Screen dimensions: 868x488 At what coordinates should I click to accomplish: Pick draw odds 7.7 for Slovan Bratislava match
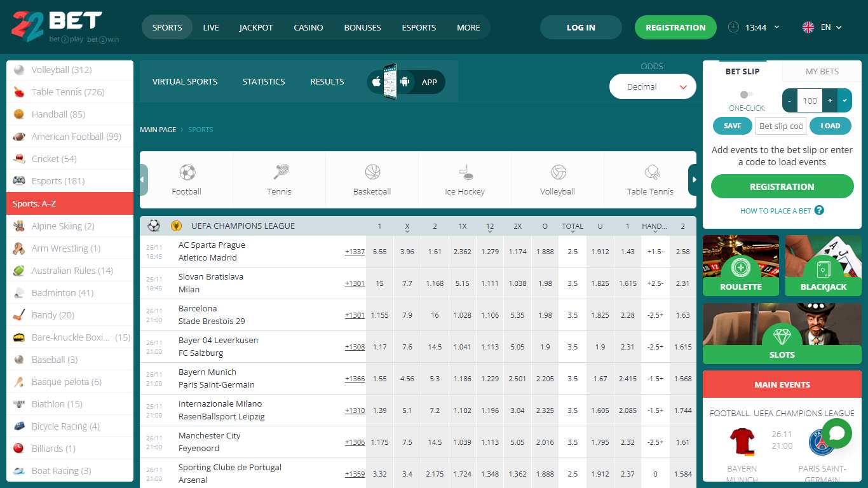(407, 283)
